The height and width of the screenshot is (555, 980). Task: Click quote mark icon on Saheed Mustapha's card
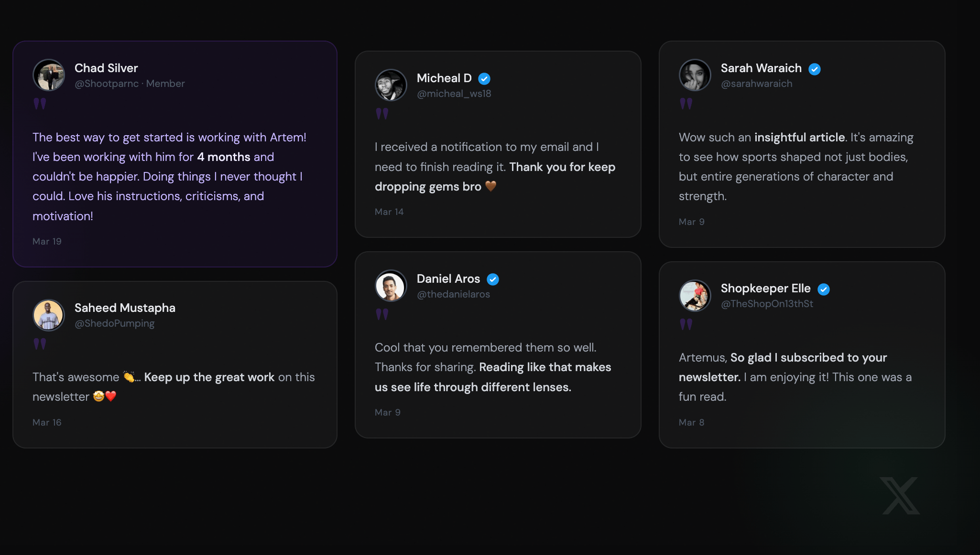tap(40, 343)
